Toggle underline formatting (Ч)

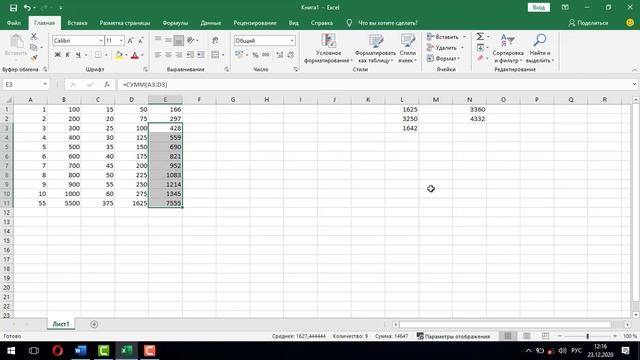78,55
